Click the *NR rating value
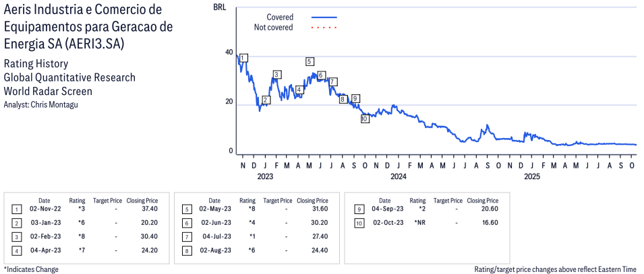 (x=418, y=223)
